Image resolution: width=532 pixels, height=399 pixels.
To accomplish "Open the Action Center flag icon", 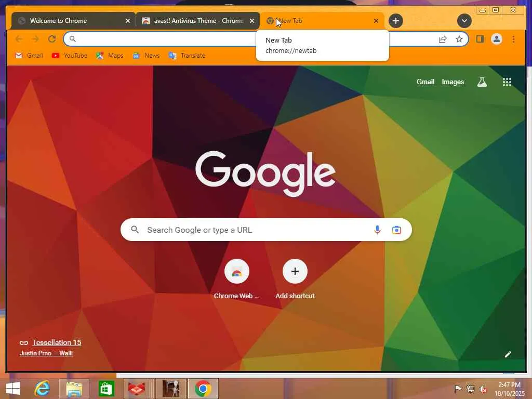I will [x=457, y=389].
